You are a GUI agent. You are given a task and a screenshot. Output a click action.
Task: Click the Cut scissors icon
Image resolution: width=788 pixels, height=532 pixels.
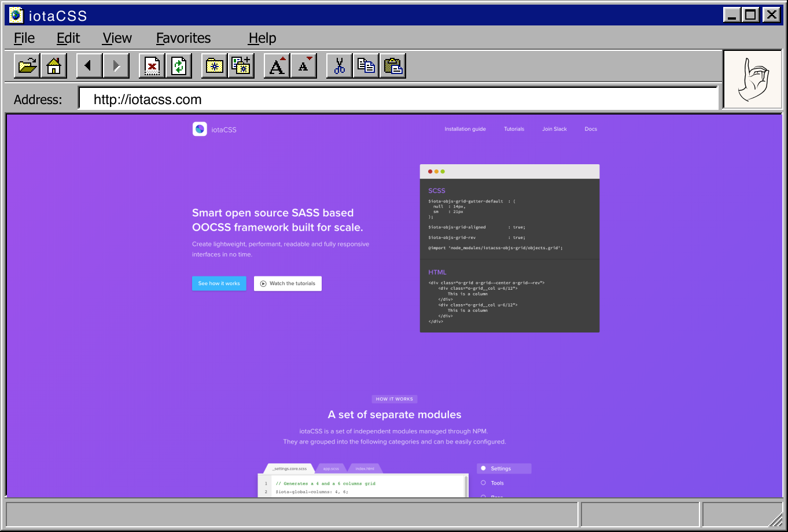(x=340, y=66)
